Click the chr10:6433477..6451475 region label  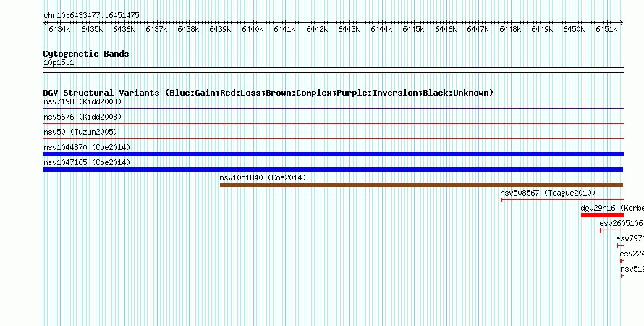pos(91,16)
